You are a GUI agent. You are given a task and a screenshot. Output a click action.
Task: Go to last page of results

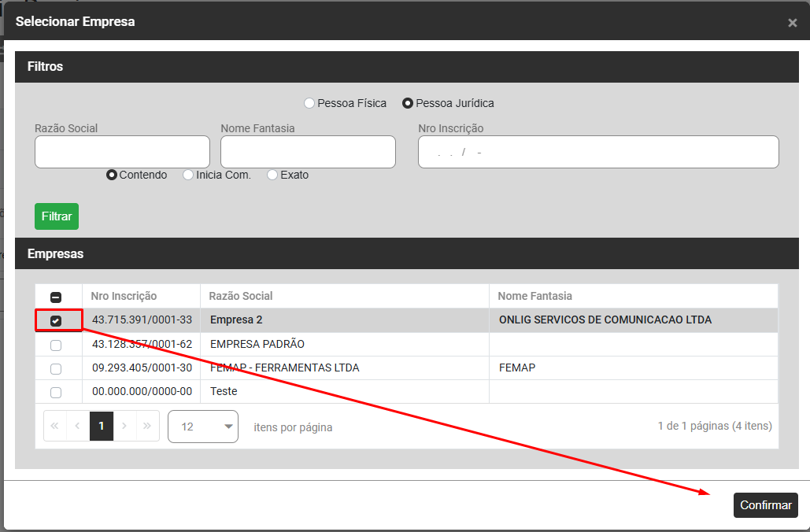(x=147, y=426)
